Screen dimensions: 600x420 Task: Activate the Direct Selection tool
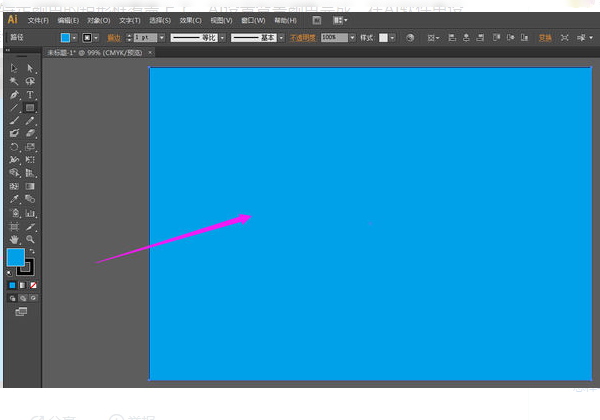[30, 68]
